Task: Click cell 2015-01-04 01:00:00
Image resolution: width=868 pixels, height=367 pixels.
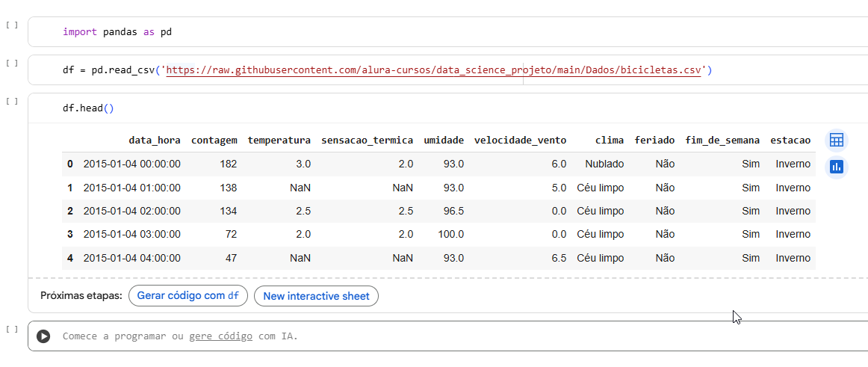Action: click(131, 188)
